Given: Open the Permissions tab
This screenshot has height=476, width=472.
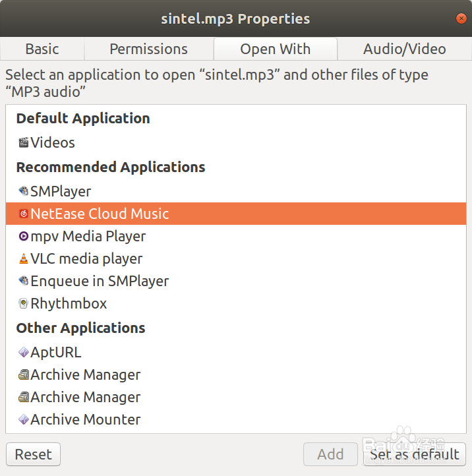Looking at the screenshot, I should coord(149,49).
